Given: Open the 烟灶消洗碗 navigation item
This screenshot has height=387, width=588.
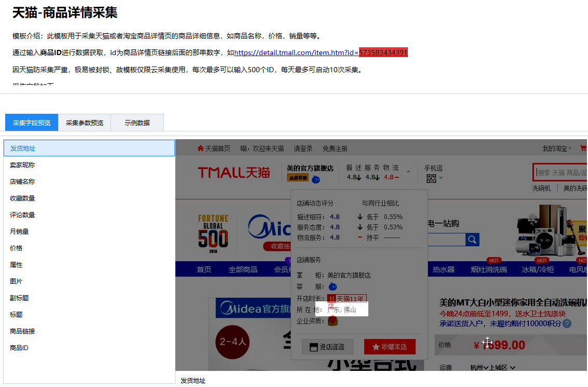Looking at the screenshot, I should point(489,270).
